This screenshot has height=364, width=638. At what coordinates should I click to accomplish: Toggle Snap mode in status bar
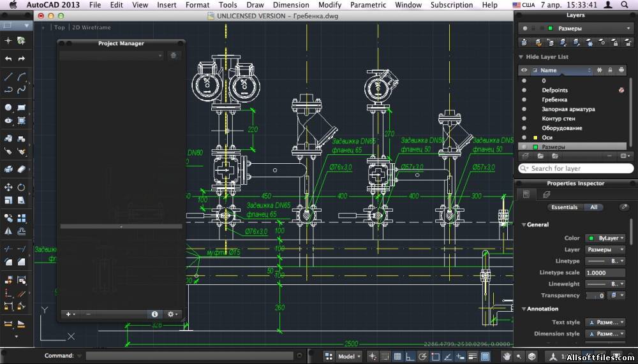385,357
